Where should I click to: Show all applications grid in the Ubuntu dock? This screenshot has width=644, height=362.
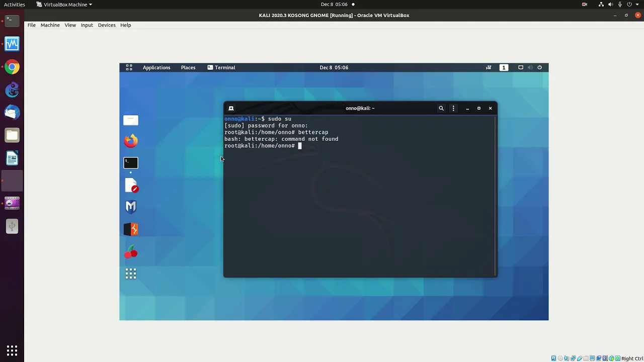point(12,350)
